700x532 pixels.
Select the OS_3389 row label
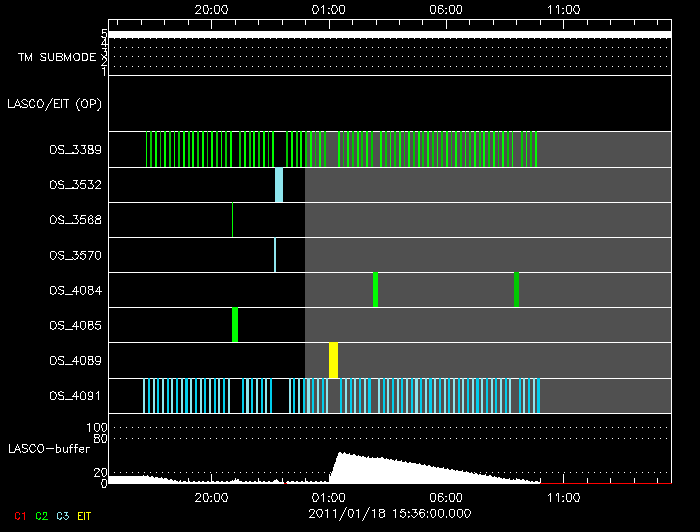75,150
